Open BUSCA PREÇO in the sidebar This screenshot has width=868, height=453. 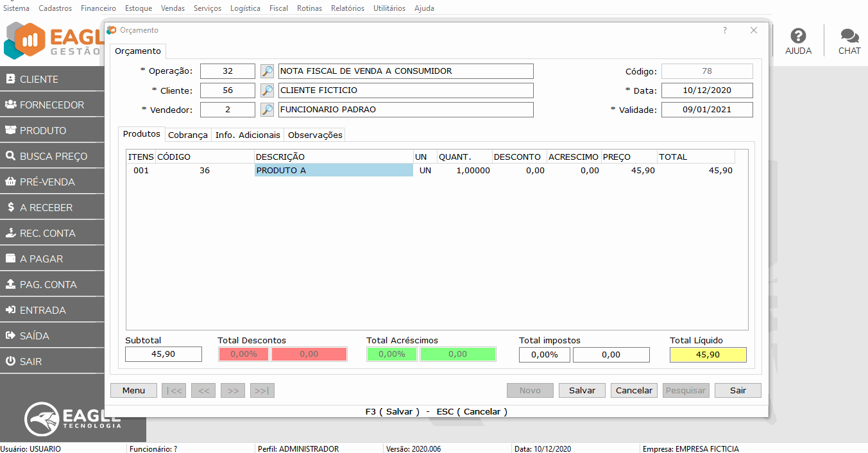(53, 156)
